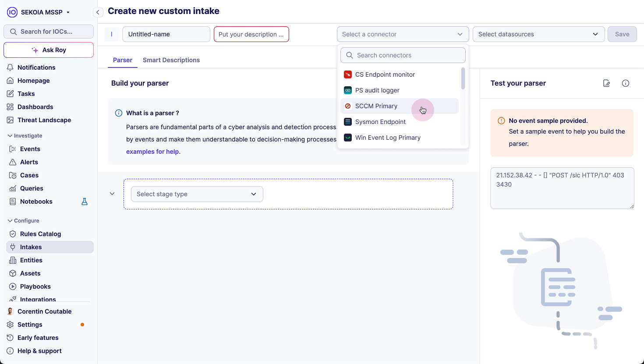Open the examples for help link

click(153, 152)
